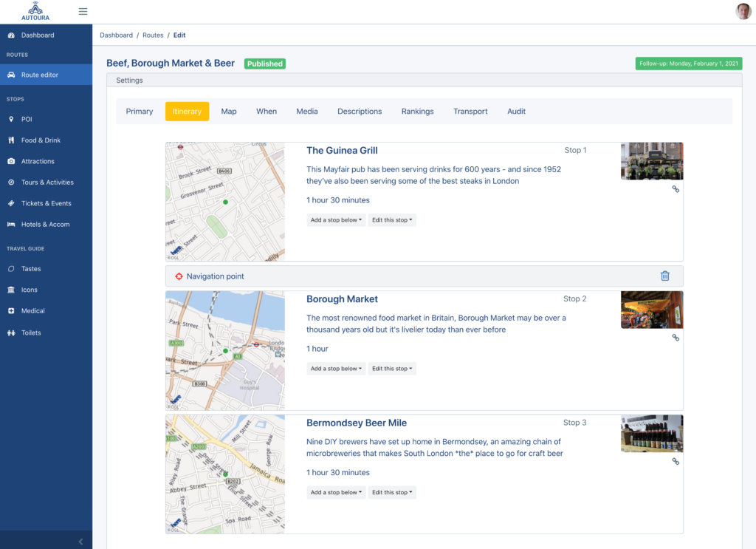This screenshot has width=756, height=549.
Task: Click the Attractions camera icon
Action: [x=11, y=161]
